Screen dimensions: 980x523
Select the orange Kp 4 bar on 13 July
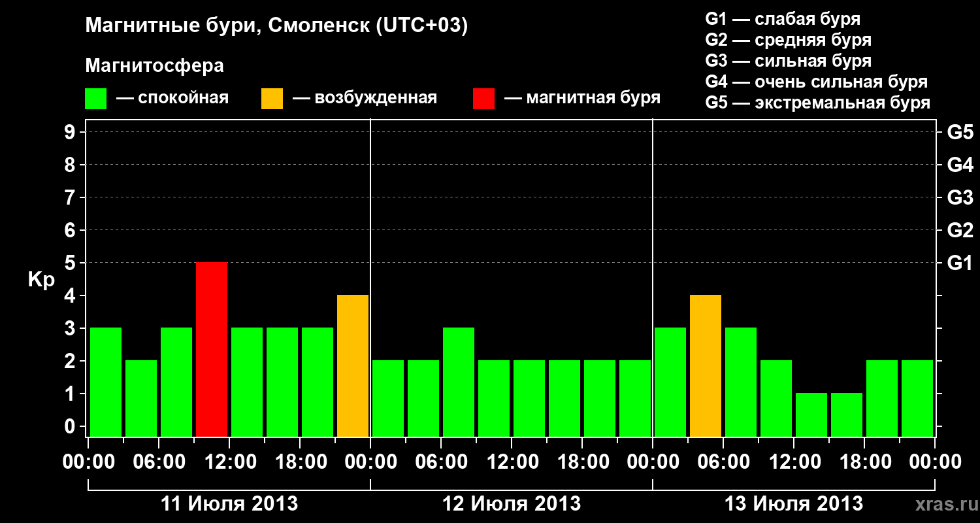[x=706, y=365]
